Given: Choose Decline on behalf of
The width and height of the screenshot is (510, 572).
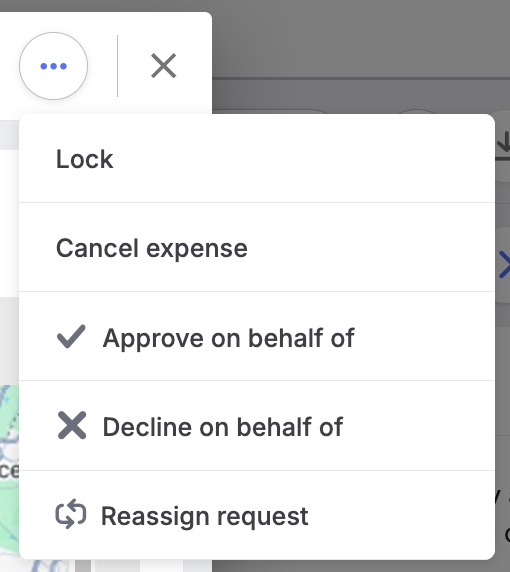Looking at the screenshot, I should pos(257,426).
